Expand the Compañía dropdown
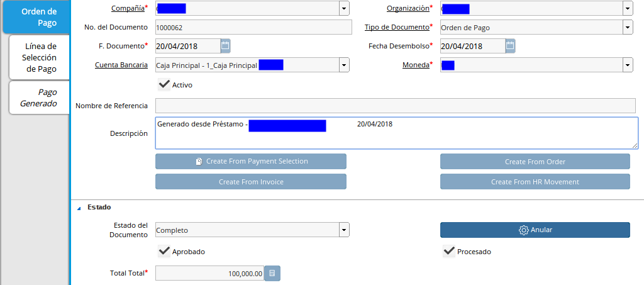Viewport: 644px width, 285px height. 344,8
